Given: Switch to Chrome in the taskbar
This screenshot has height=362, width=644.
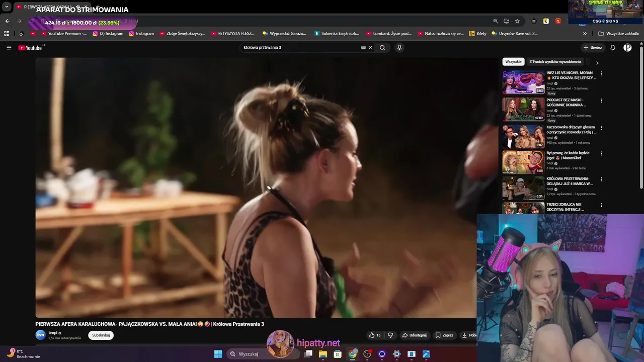Looking at the screenshot, I should pos(353,354).
